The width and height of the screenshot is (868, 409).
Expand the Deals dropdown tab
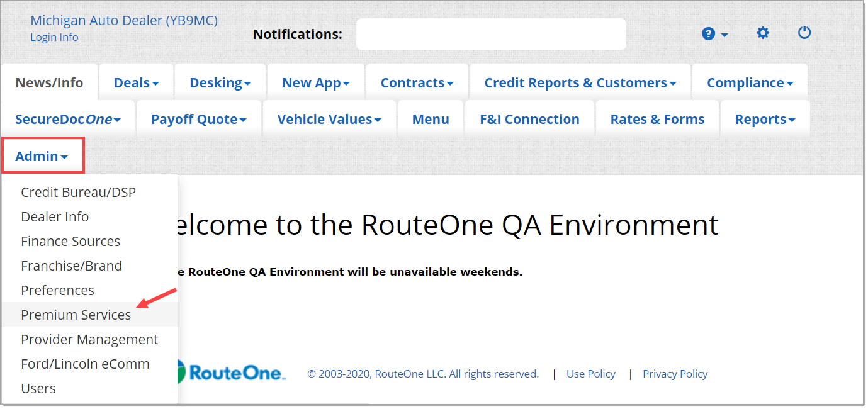[x=137, y=82]
